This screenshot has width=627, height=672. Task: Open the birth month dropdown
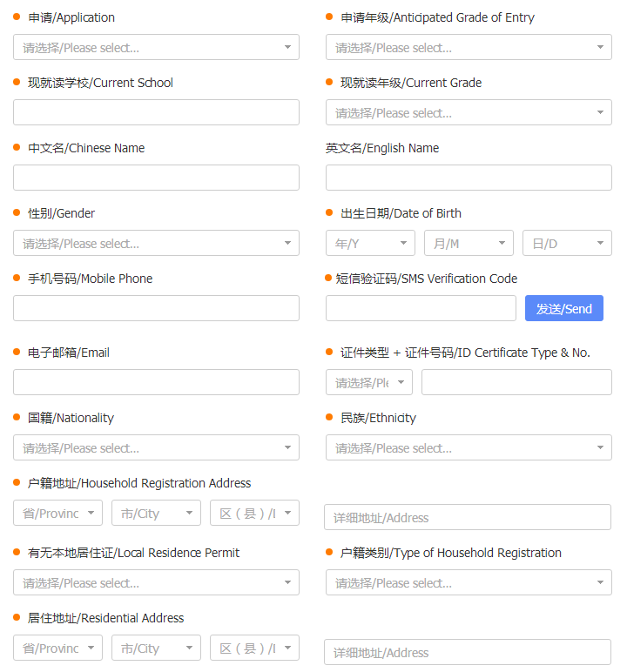pos(469,243)
